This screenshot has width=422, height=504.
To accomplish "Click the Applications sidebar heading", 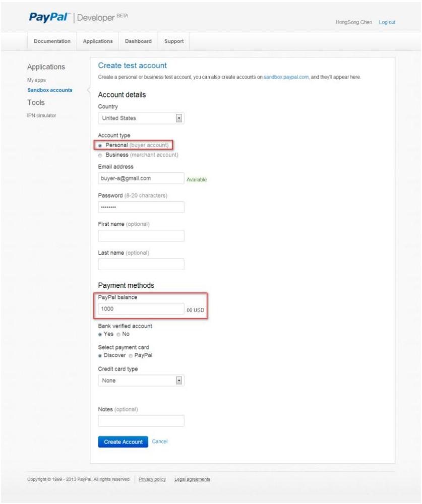I will [46, 67].
